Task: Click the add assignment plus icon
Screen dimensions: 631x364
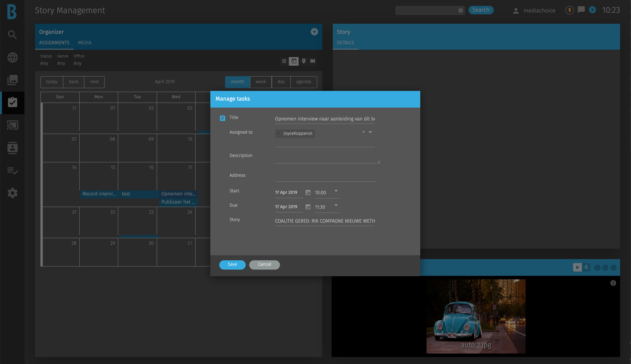Action: coord(314,32)
